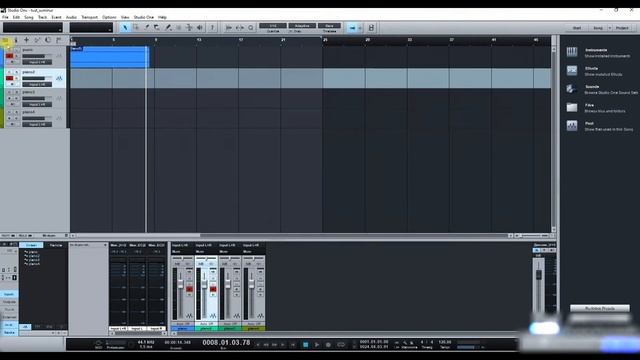Viewport: 640px width, 360px height.
Task: Select the Eraser tool
Action: coord(157,28)
